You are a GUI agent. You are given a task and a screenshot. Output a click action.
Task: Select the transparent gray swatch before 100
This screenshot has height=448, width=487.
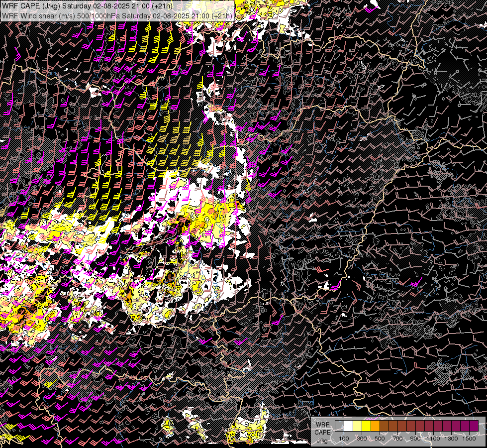tap(339, 426)
